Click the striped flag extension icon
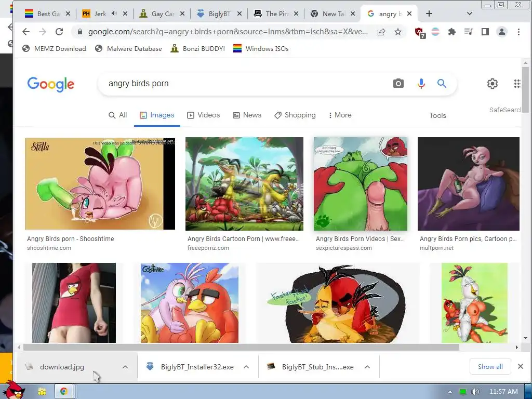The width and height of the screenshot is (532, 399). tap(435, 32)
